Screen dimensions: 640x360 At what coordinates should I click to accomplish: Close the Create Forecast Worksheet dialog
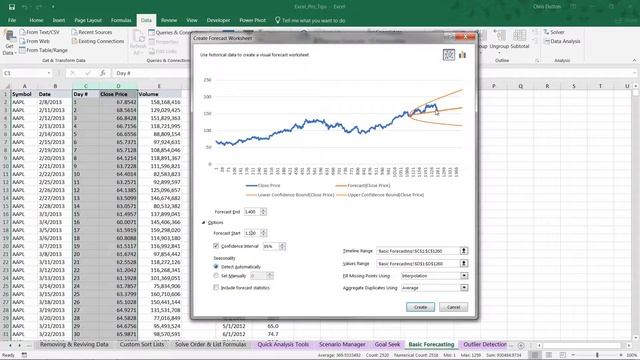click(x=466, y=37)
